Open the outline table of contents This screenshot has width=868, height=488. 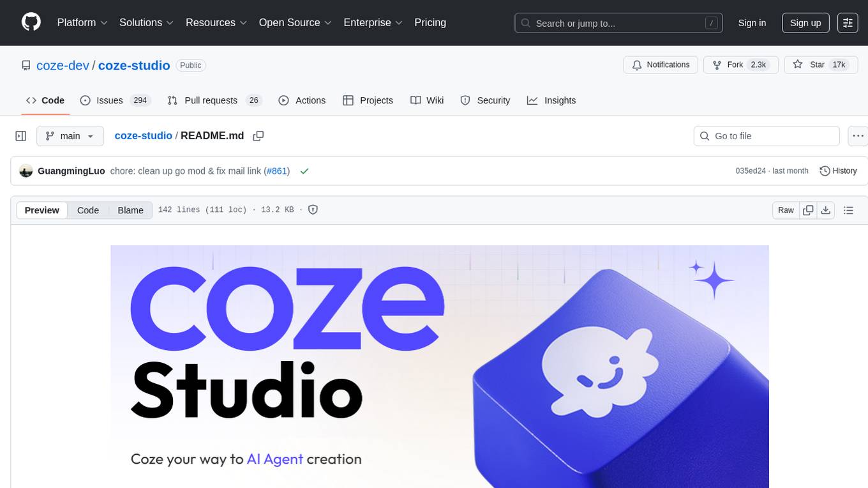click(848, 210)
